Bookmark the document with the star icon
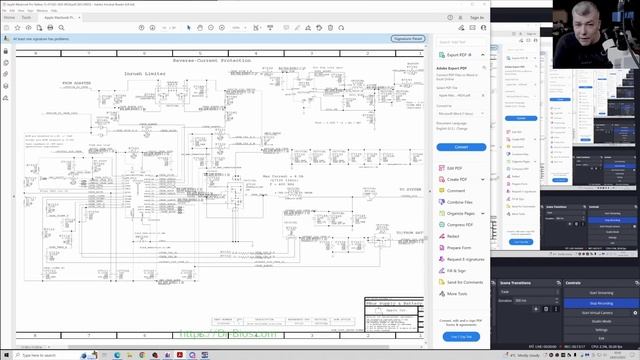This screenshot has height=360, width=640. coord(17,28)
